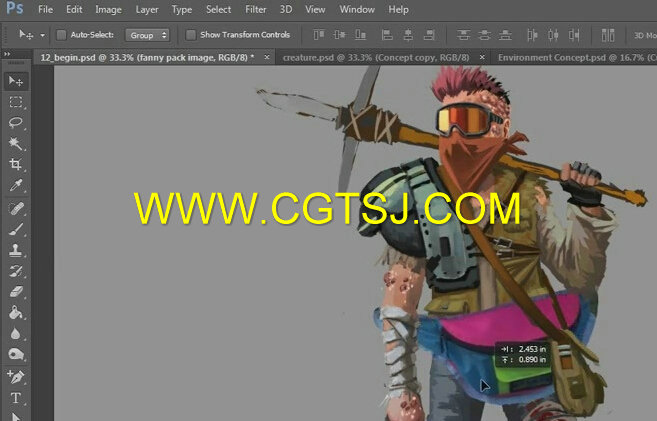This screenshot has width=657, height=421.
Task: Click Distribute Vertical Centers icon
Action: (x=484, y=35)
